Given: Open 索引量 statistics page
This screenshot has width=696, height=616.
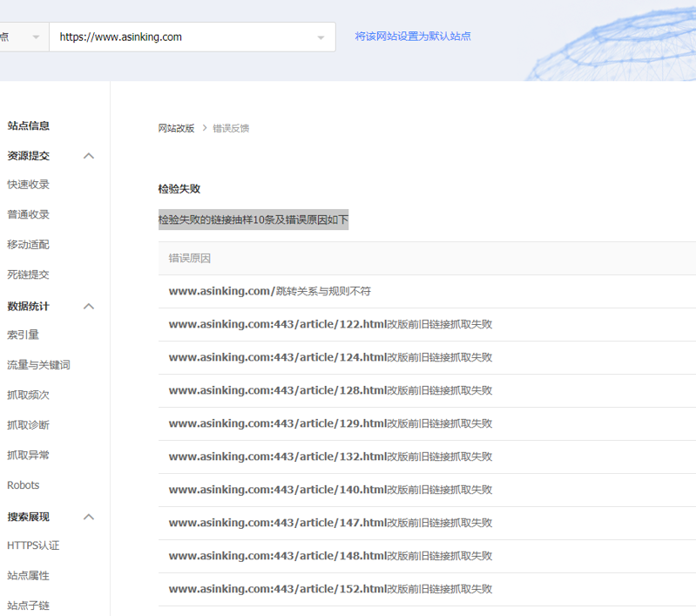Looking at the screenshot, I should point(24,335).
